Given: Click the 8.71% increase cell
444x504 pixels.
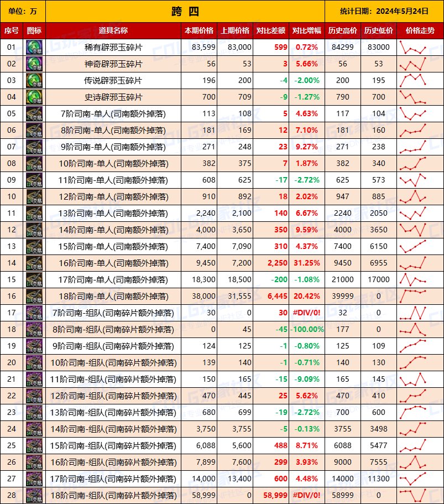Looking at the screenshot, I should pyautogui.click(x=307, y=446).
